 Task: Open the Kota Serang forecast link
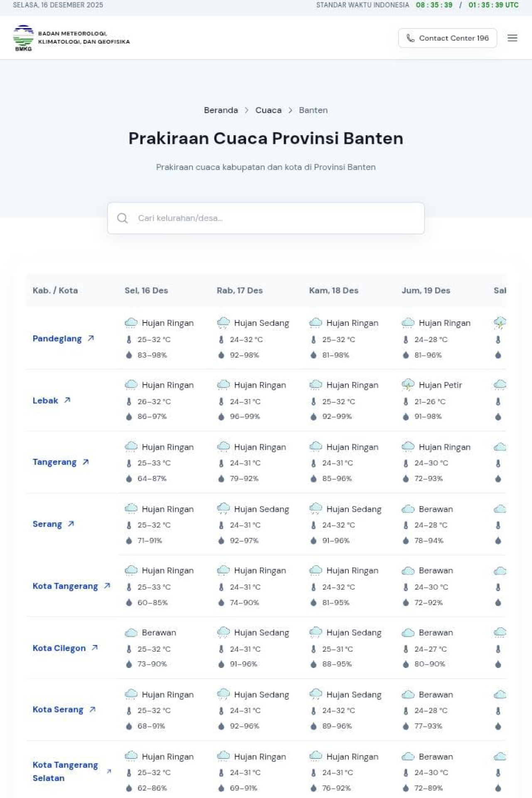click(58, 709)
